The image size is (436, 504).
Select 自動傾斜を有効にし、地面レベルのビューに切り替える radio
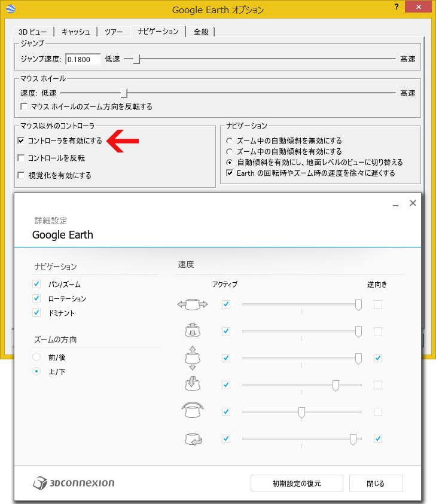[x=229, y=162]
